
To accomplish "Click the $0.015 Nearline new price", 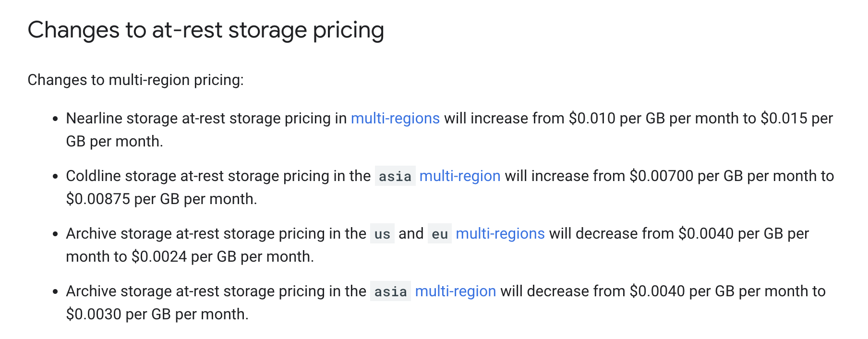I will [x=784, y=118].
